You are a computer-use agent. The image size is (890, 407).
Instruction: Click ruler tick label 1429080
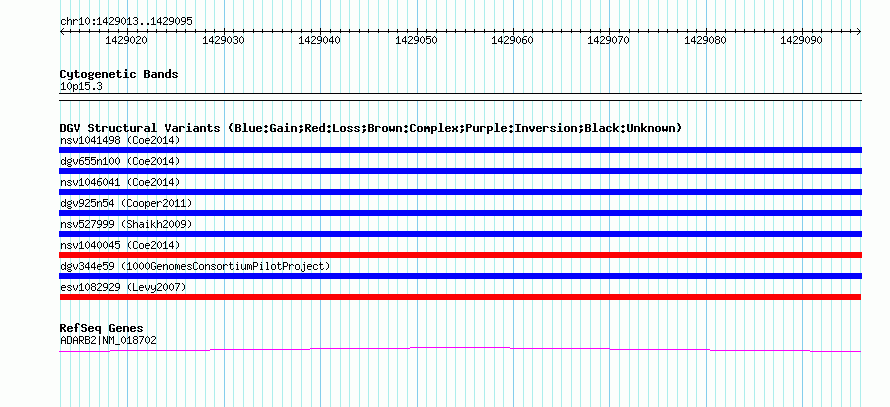tap(706, 40)
